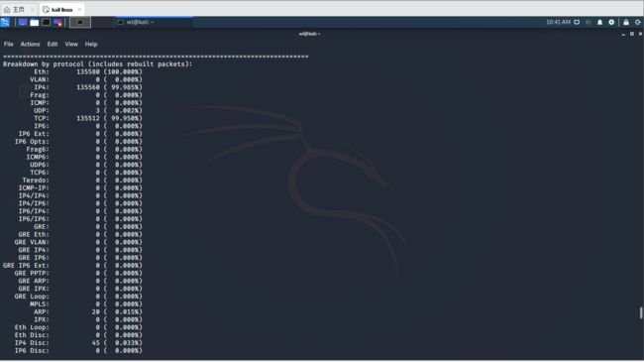The width and height of the screenshot is (644, 362).
Task: Click the Frag6: label
Action: point(38,150)
